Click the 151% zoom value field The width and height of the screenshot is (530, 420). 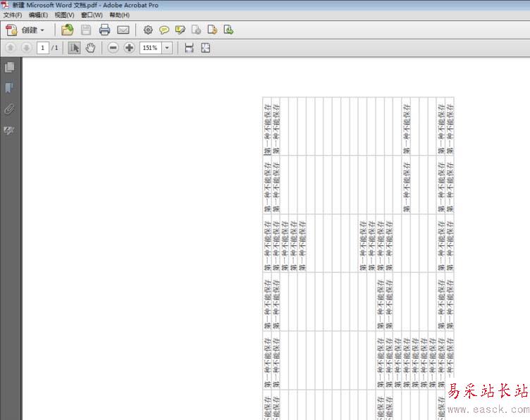[150, 48]
